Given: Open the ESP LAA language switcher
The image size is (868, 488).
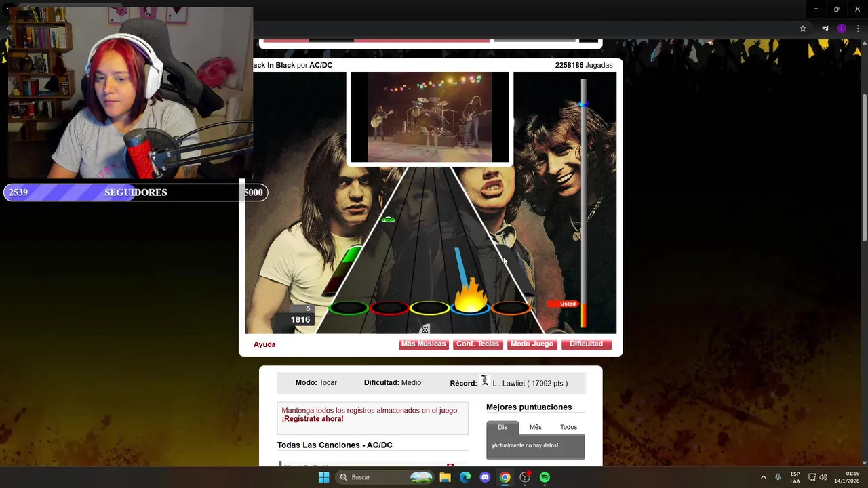Looking at the screenshot, I should click(795, 477).
